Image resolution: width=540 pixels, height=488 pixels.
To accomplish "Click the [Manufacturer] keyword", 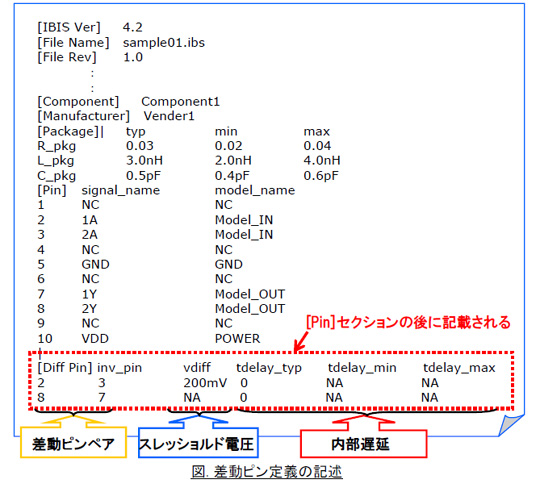I will coord(83,116).
